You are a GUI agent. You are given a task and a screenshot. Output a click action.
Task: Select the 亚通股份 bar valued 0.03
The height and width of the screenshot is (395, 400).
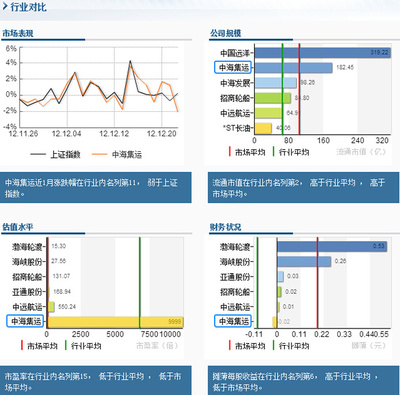coord(280,276)
